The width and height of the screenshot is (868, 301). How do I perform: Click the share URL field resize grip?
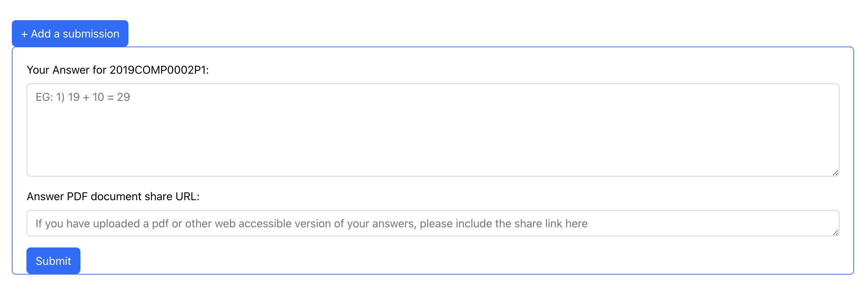[x=835, y=233]
